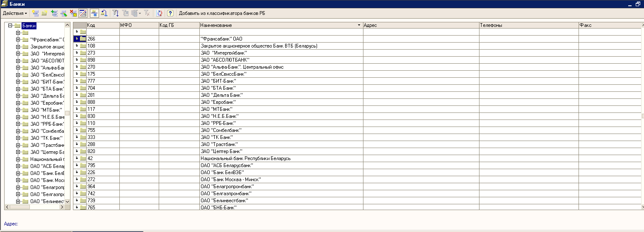Click the refresh list icon

(159, 13)
